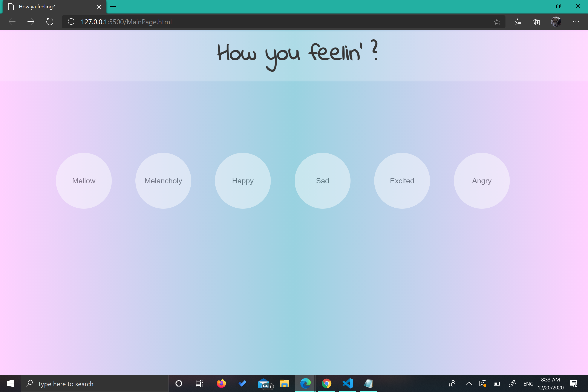Add page to favorites star icon
Viewport: 588px width, 392px height.
point(497,22)
